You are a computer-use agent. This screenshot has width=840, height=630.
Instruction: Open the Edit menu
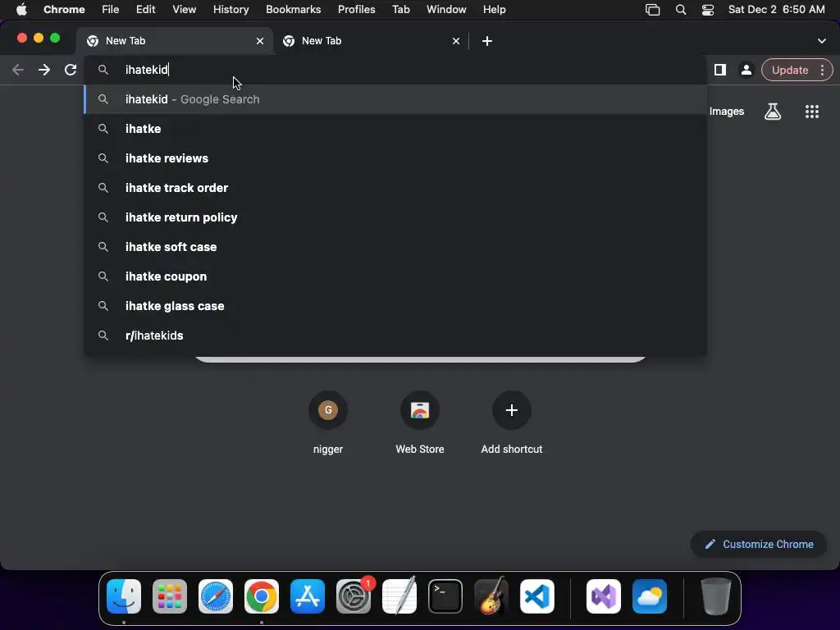point(145,10)
